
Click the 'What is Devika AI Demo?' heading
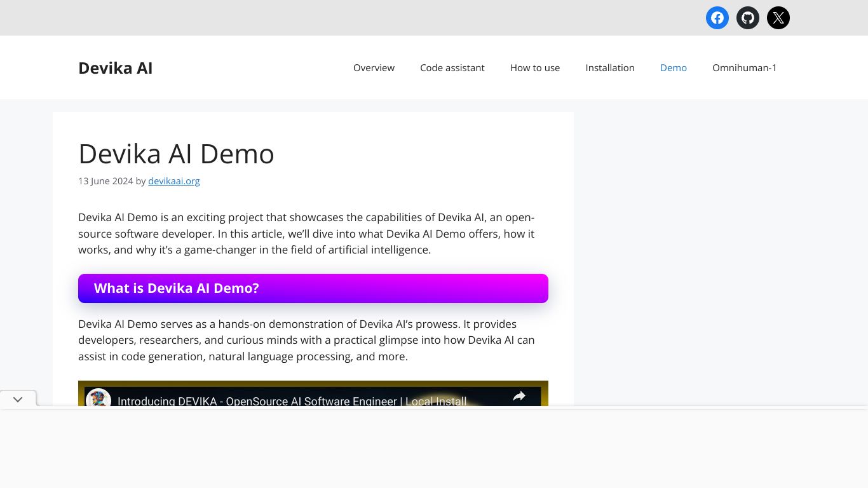(x=177, y=288)
